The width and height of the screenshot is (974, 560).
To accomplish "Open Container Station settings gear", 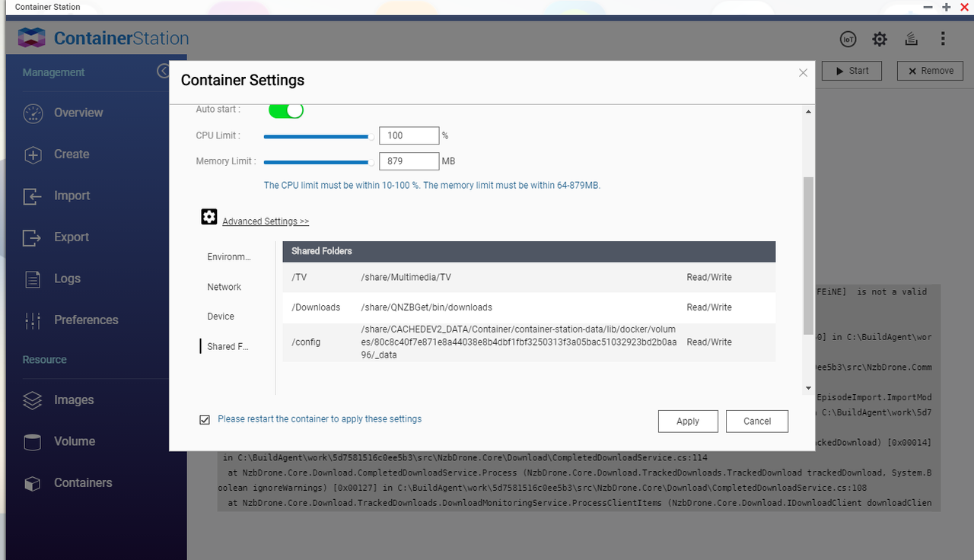I will tap(879, 39).
